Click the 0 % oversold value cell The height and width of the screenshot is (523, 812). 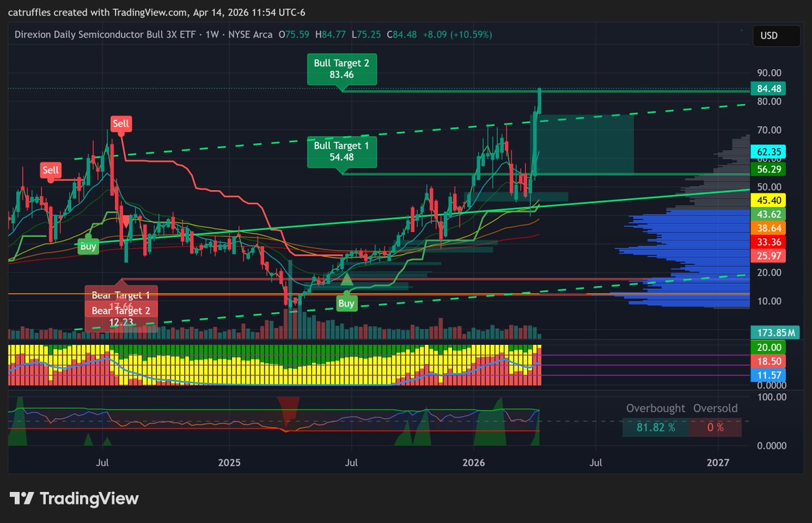tap(715, 428)
